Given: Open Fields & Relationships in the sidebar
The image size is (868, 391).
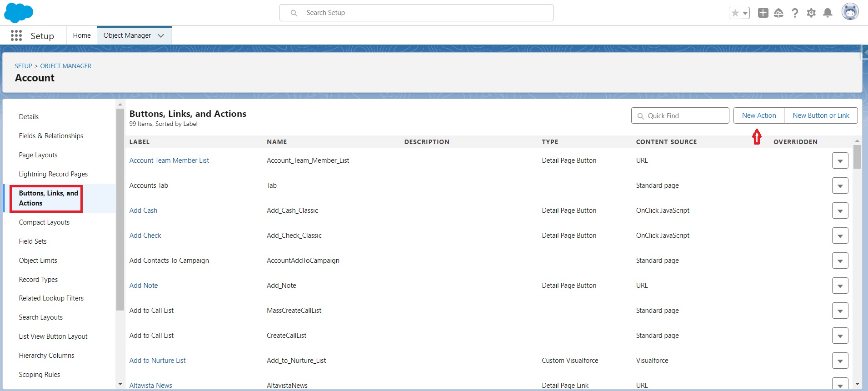Looking at the screenshot, I should pyautogui.click(x=51, y=136).
